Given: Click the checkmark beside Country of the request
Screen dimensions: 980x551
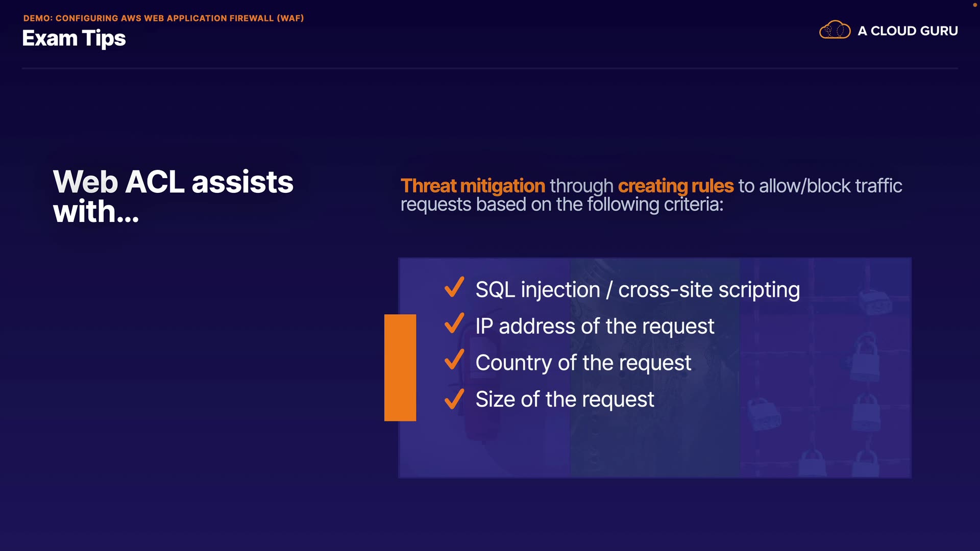Looking at the screenshot, I should (x=454, y=360).
